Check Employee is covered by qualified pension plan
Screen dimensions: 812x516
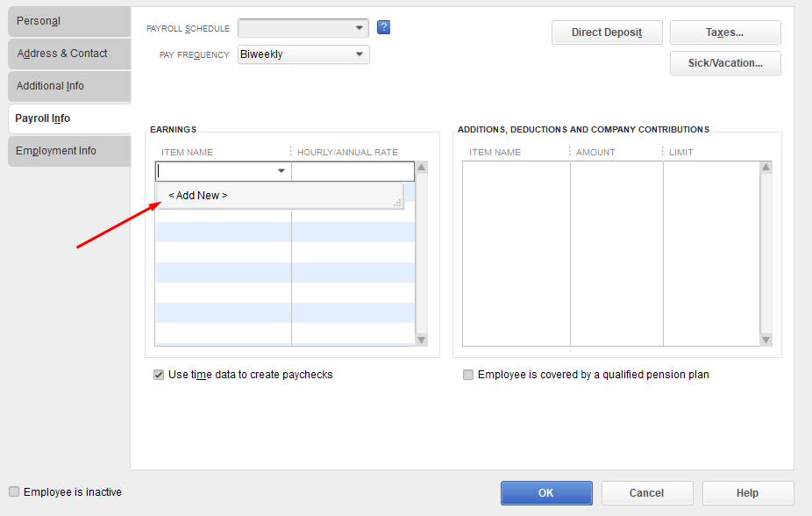(468, 375)
